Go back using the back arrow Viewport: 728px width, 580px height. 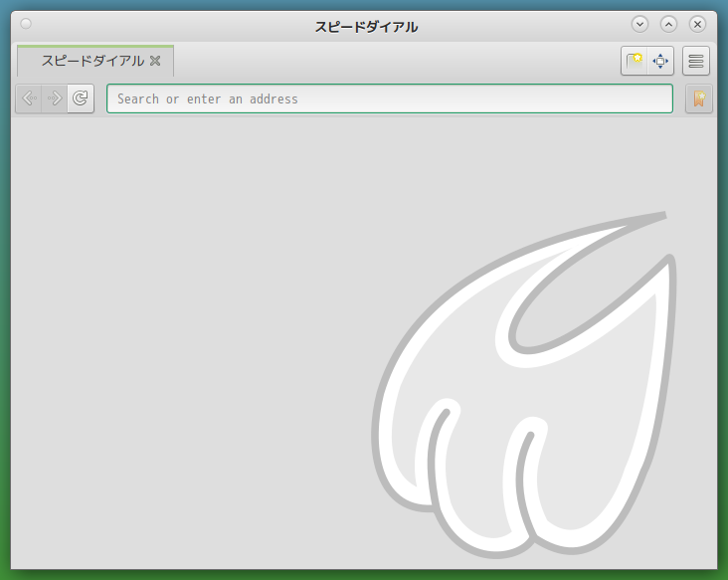[x=29, y=98]
